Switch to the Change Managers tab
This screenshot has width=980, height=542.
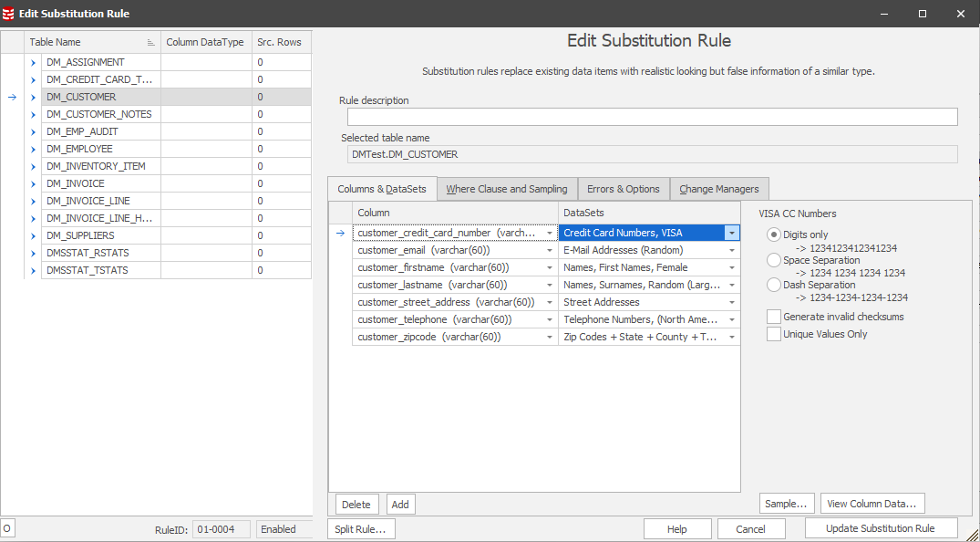(718, 189)
